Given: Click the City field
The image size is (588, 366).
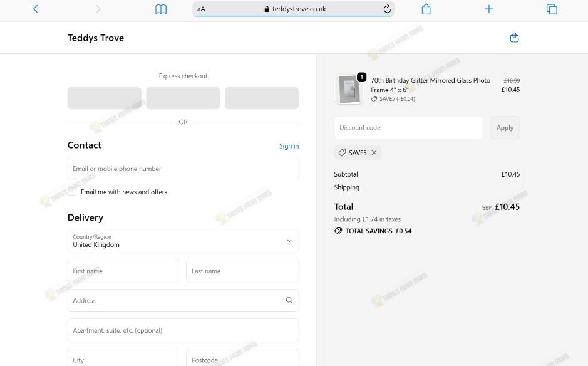Looking at the screenshot, I should click(124, 358).
